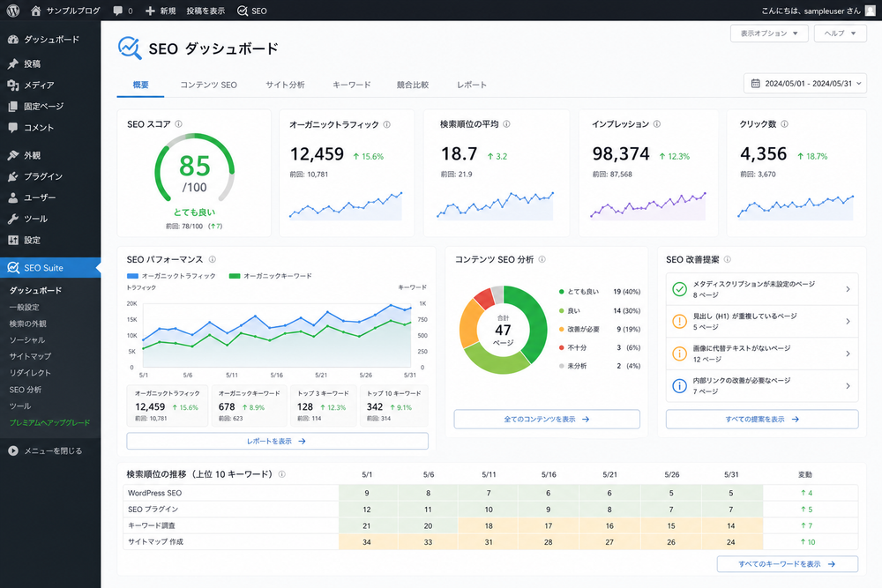Open the ソーシャル submenu item

coord(27,340)
